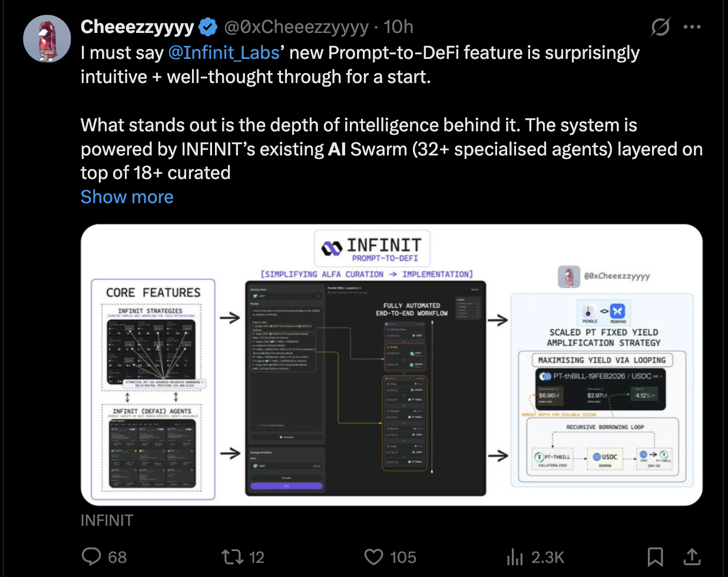Open the @0xCheeezzyyyy handle link
Screen dimensions: 728x577
coord(296,27)
